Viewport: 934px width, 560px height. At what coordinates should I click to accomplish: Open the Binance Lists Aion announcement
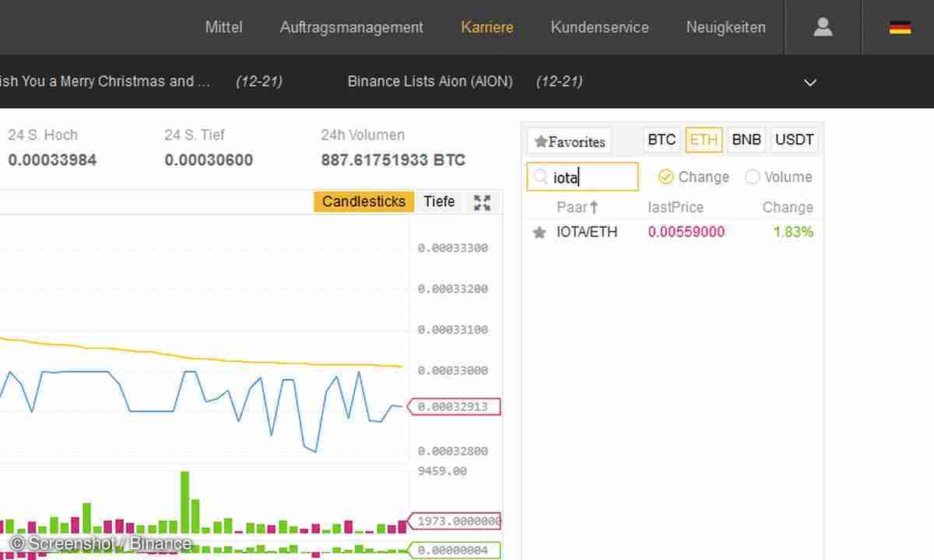430,81
